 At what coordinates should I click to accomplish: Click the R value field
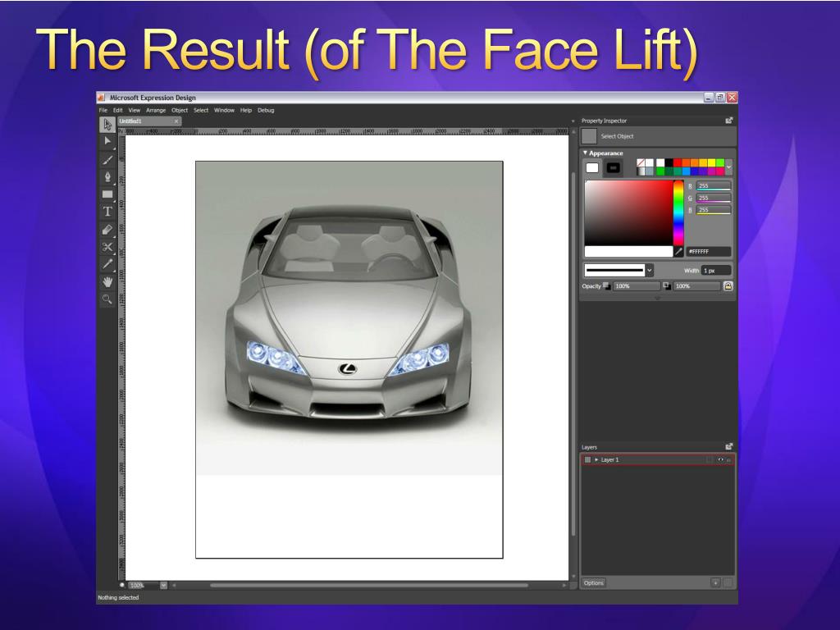pos(713,186)
